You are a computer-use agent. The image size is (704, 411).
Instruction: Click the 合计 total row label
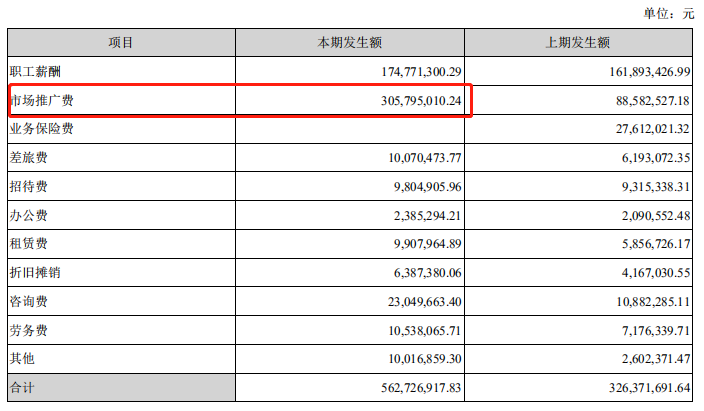tap(23, 387)
